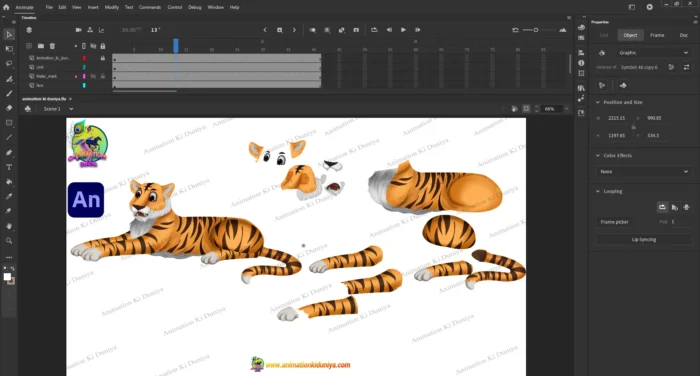
Task: Click the timeline zoom slider handle
Action: pyautogui.click(x=536, y=30)
